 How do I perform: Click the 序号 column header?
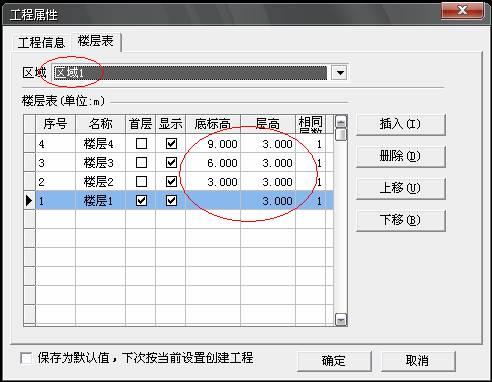click(55, 124)
